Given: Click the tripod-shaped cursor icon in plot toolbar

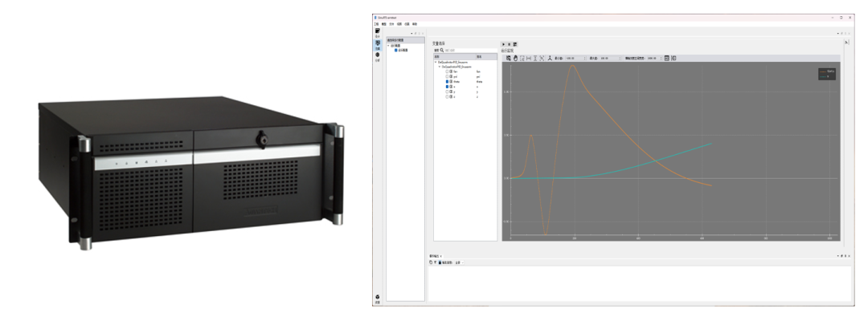Looking at the screenshot, I should [x=550, y=58].
